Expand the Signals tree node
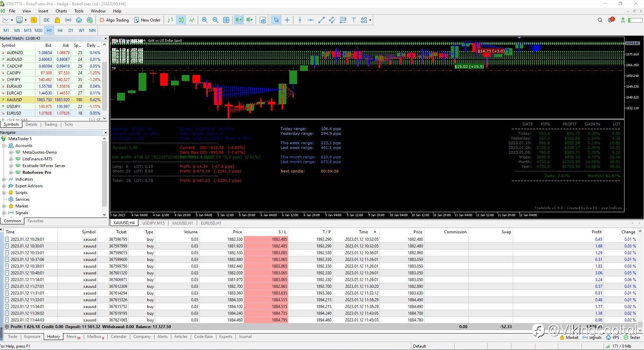This screenshot has width=644, height=350. (4, 213)
